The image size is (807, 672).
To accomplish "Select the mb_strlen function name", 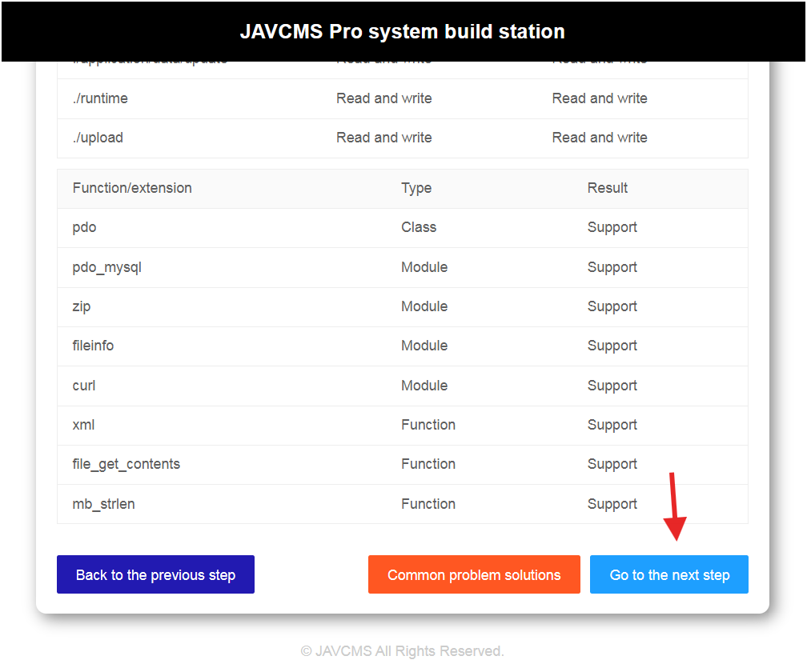I will point(104,504).
